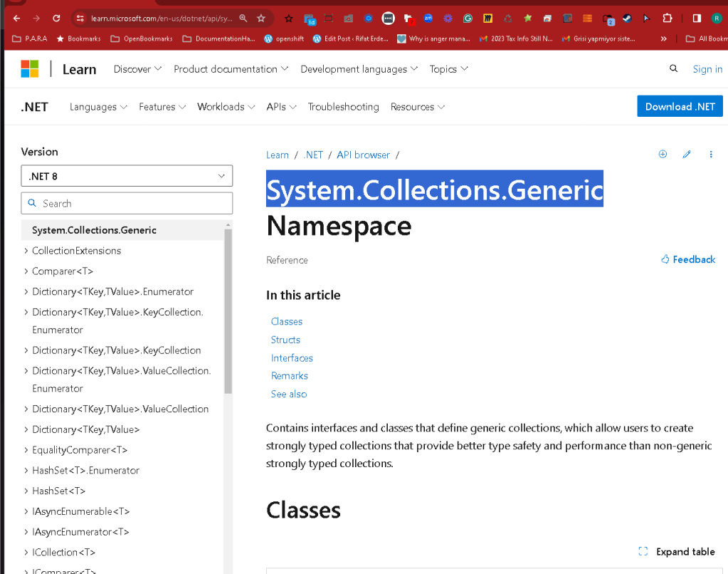The width and height of the screenshot is (728, 574).
Task: Open the Steam extension icon
Action: click(627, 18)
